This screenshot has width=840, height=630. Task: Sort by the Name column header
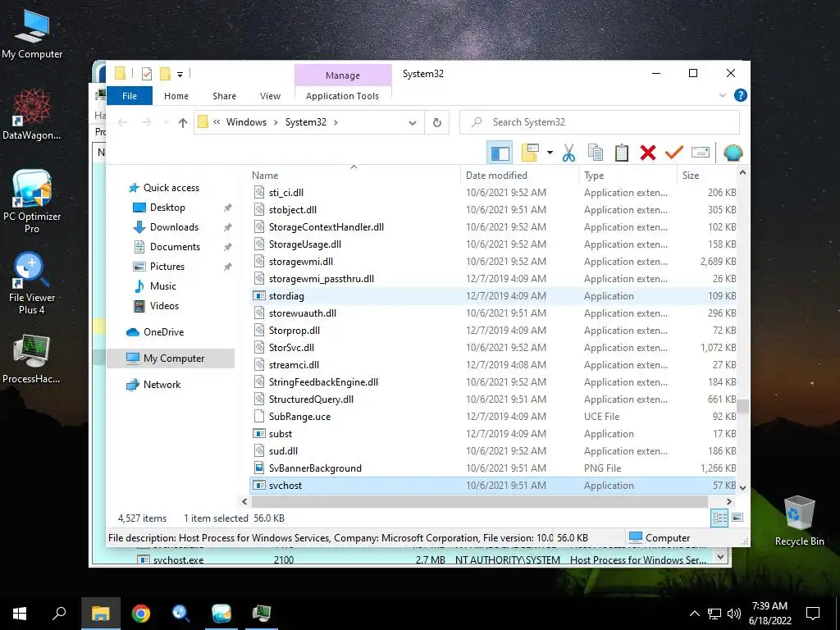(x=354, y=176)
